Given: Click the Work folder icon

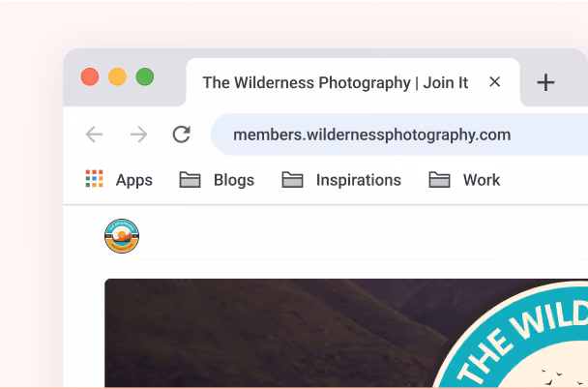Looking at the screenshot, I should coord(439,179).
